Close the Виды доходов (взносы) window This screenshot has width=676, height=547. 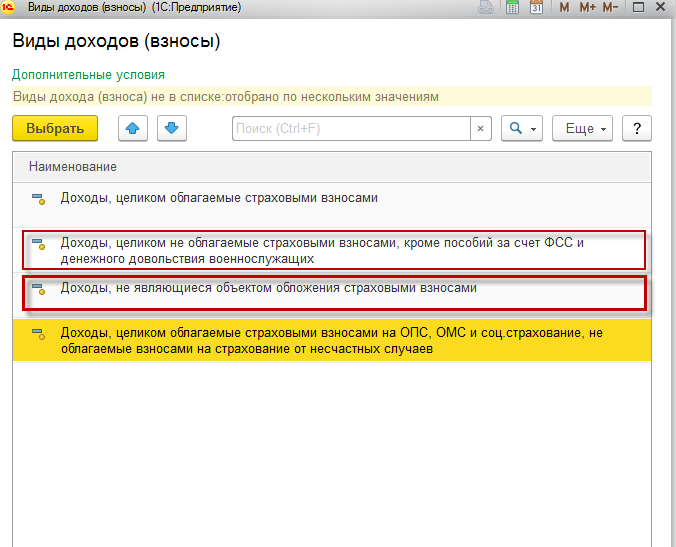click(x=660, y=7)
